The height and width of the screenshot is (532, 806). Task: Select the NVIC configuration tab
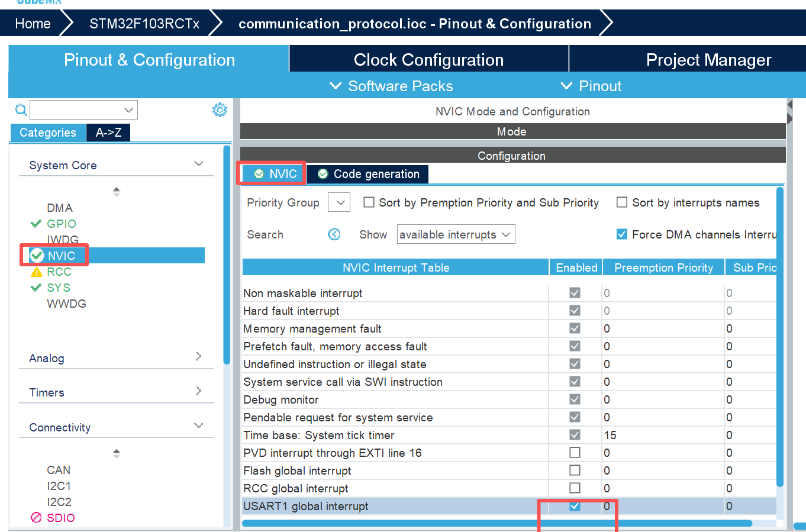click(273, 174)
